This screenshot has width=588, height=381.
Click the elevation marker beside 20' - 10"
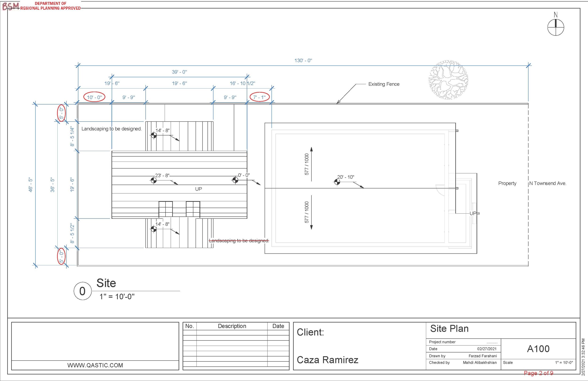337,182
